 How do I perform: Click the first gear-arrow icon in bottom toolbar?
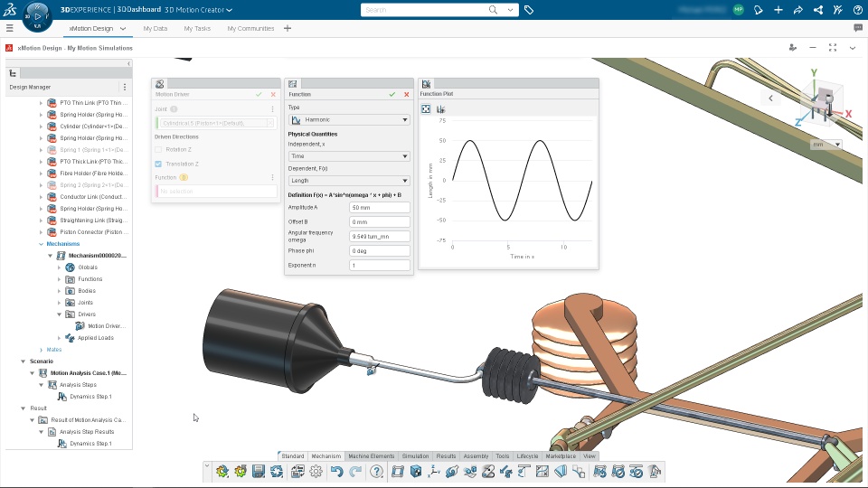pos(222,472)
